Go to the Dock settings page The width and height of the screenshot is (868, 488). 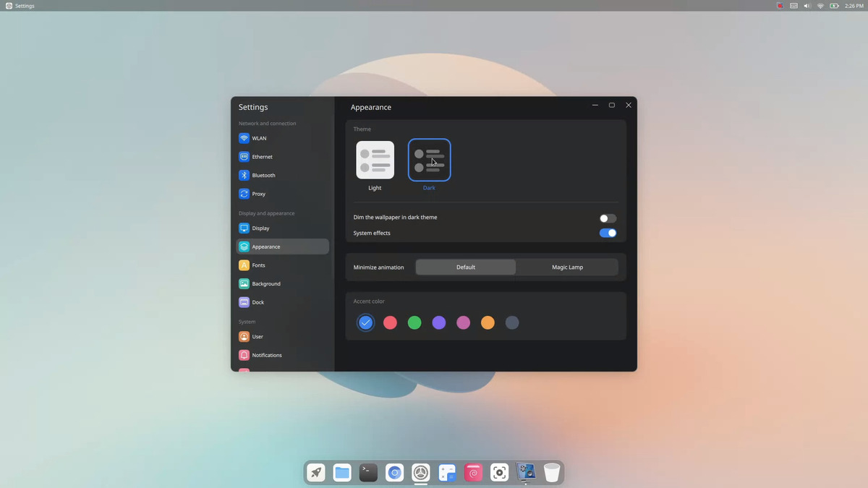coord(282,302)
